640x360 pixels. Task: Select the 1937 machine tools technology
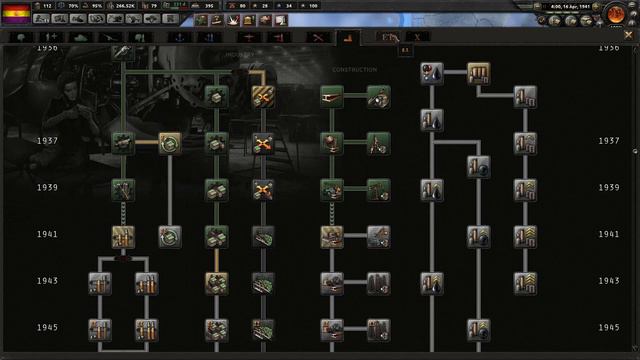tap(123, 143)
